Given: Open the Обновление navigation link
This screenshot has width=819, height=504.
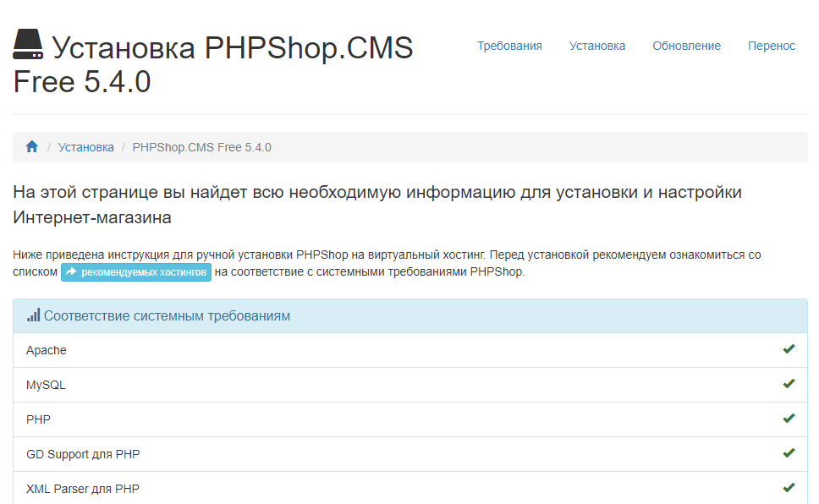Looking at the screenshot, I should [686, 46].
